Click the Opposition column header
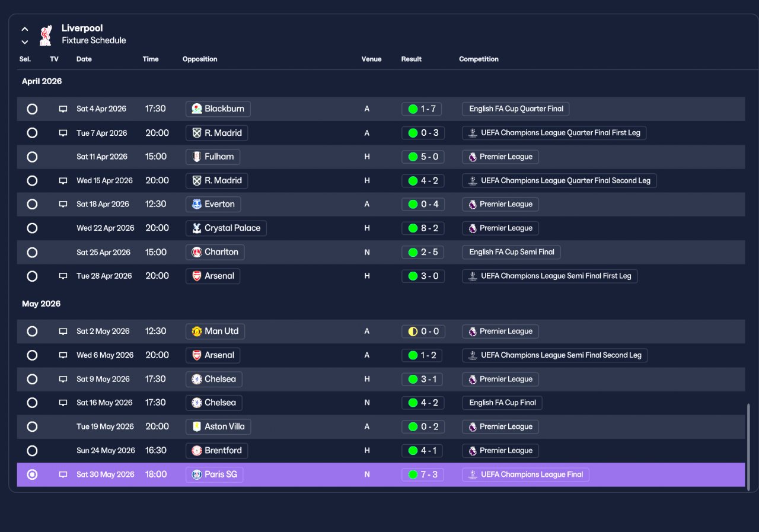Screen dimensions: 759x532 tap(200, 59)
